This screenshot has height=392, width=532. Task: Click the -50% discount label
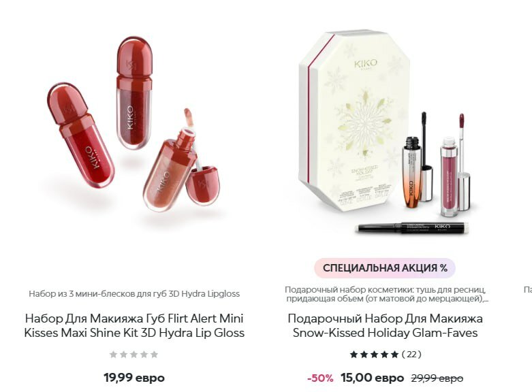tap(320, 378)
